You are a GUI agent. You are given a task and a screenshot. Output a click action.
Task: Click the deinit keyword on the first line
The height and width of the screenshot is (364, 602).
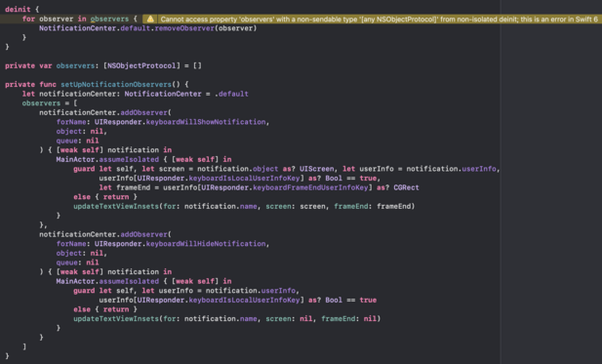[18, 9]
